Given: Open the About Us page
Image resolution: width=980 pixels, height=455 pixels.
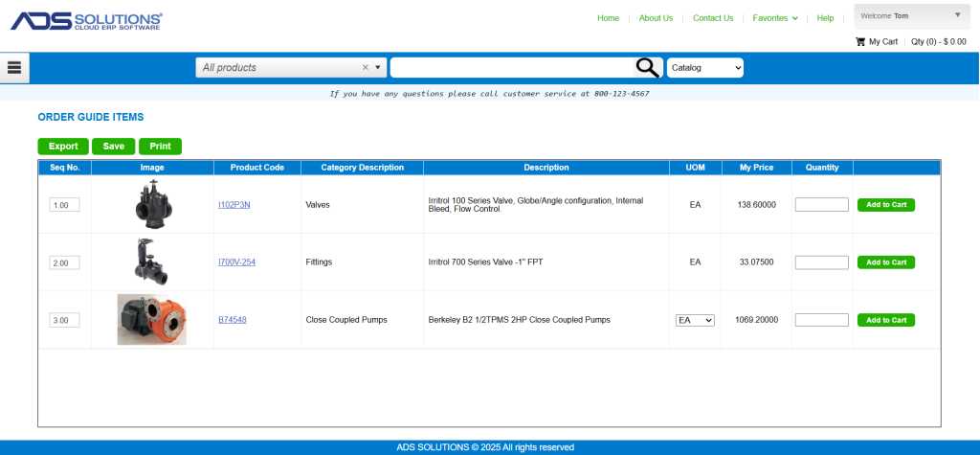Looking at the screenshot, I should [656, 18].
